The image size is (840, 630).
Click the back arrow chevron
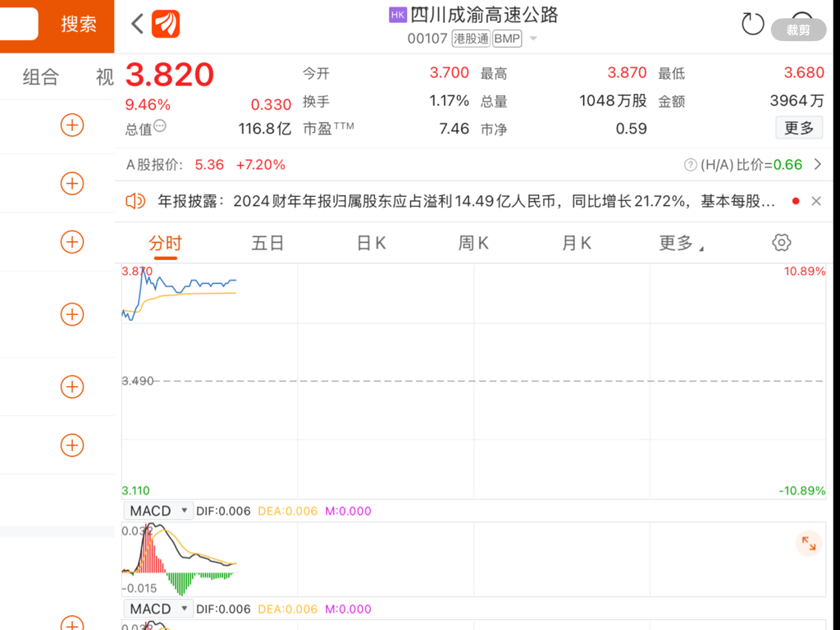pos(137,24)
